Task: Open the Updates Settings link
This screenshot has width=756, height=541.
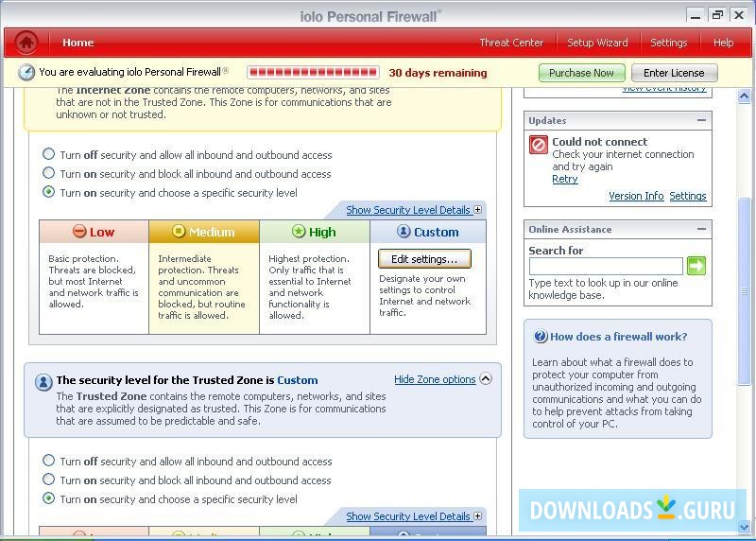Action: pyautogui.click(x=688, y=196)
